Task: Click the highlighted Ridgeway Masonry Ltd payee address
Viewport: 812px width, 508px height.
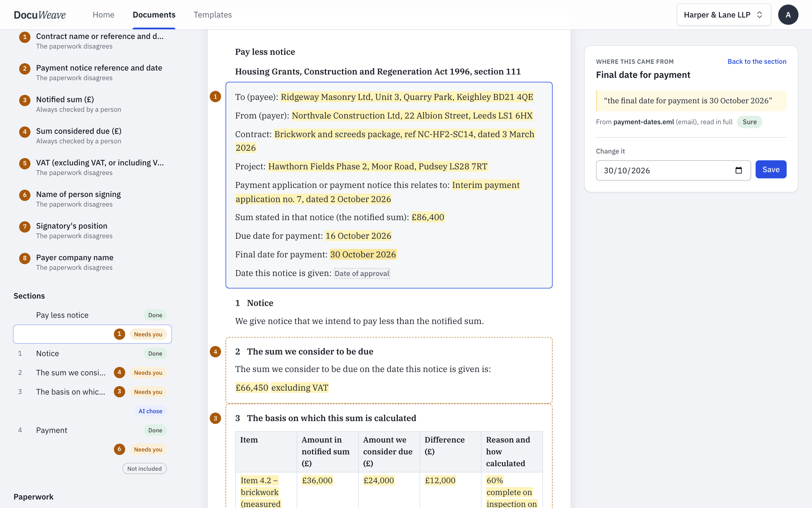Action: (x=407, y=97)
